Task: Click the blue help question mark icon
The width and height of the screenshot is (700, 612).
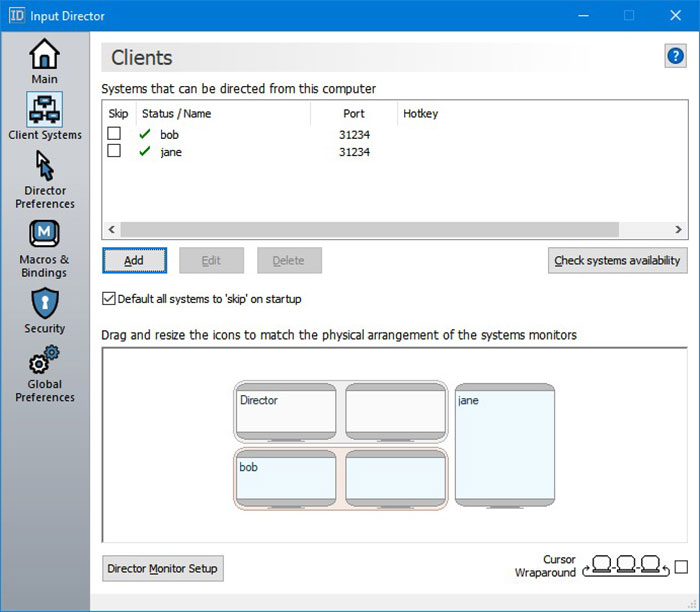Action: (675, 56)
